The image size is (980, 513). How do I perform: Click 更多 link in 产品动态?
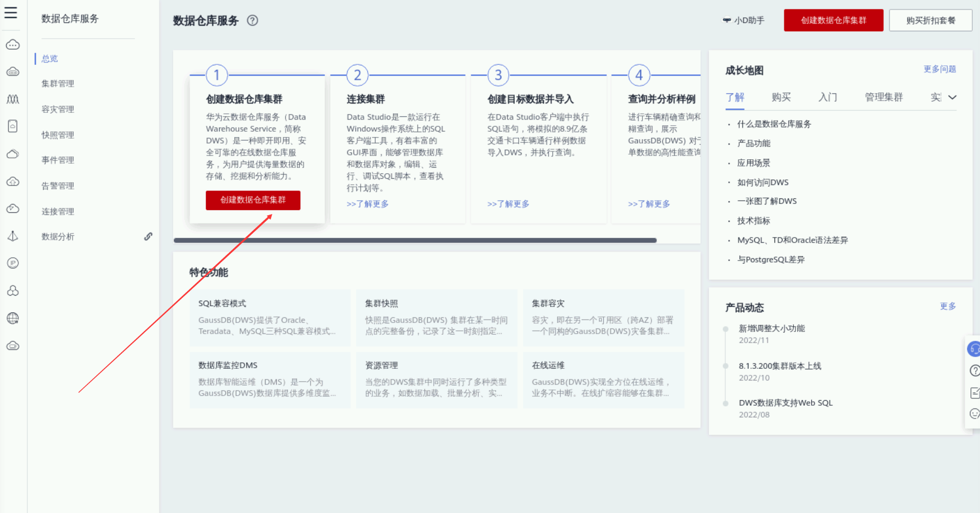coord(948,306)
